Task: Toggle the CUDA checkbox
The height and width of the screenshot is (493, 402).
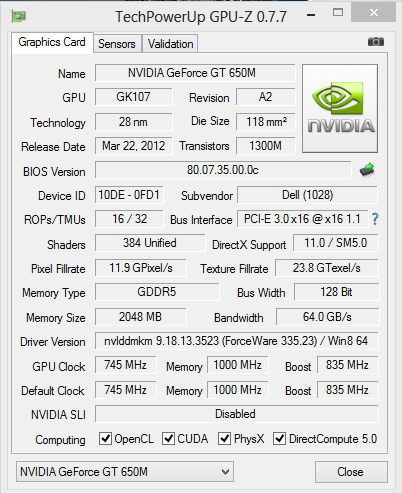Action: pyautogui.click(x=168, y=438)
